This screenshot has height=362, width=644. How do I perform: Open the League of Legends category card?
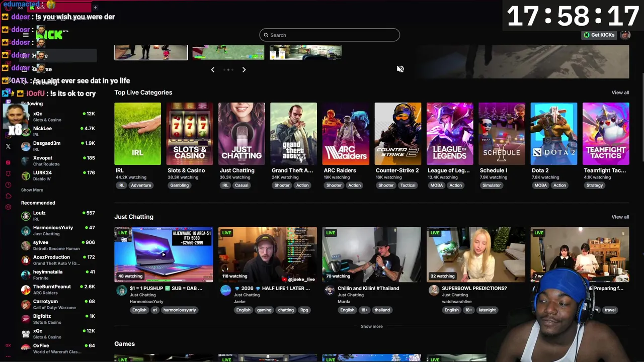click(450, 134)
